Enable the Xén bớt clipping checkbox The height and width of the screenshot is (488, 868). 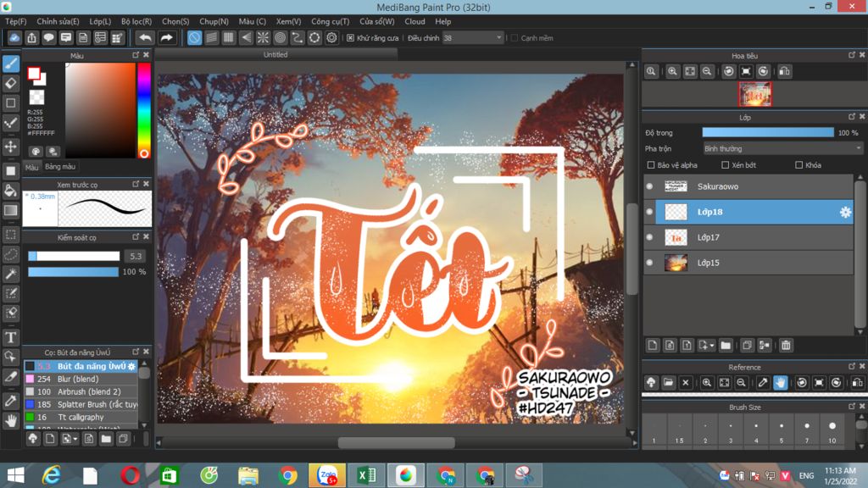(726, 165)
